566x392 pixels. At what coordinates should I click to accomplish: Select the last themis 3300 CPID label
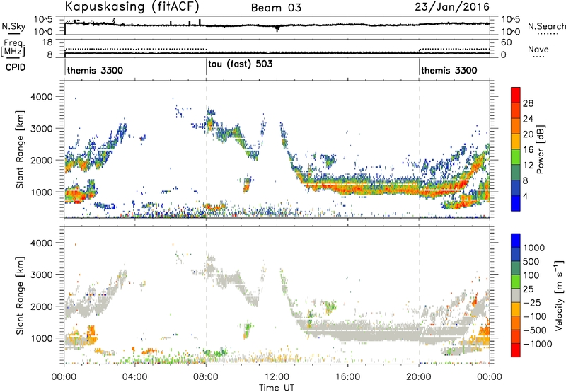449,70
